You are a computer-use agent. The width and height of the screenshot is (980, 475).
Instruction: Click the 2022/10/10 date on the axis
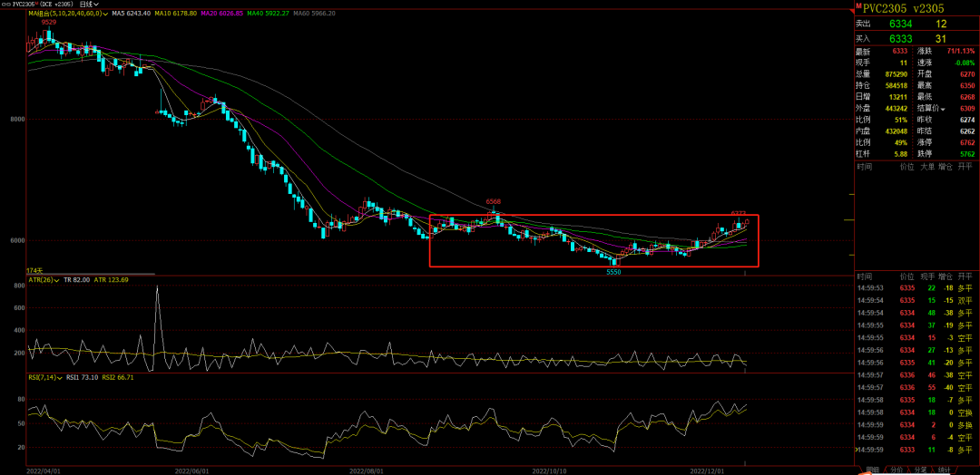pos(551,470)
